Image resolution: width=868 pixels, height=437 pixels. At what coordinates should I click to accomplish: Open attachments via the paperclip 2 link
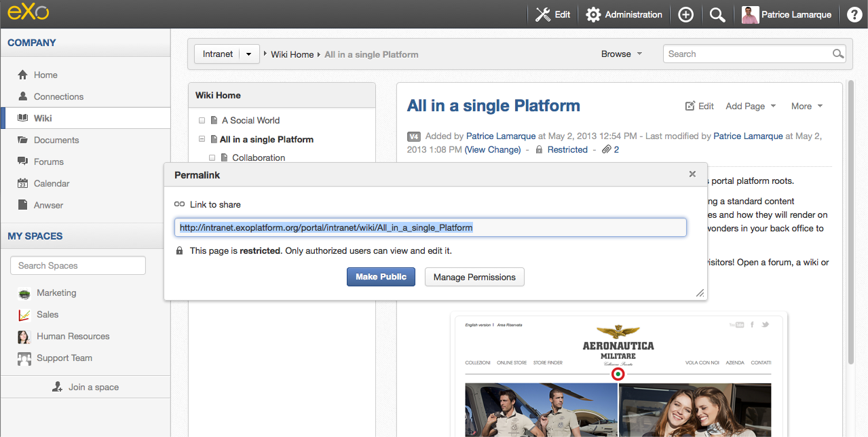(x=610, y=149)
